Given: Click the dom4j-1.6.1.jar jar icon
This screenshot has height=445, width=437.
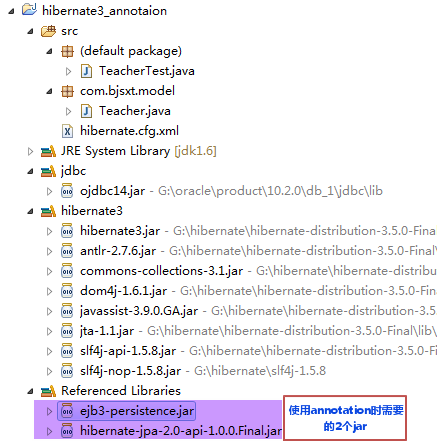Looking at the screenshot, I should pyautogui.click(x=67, y=291).
